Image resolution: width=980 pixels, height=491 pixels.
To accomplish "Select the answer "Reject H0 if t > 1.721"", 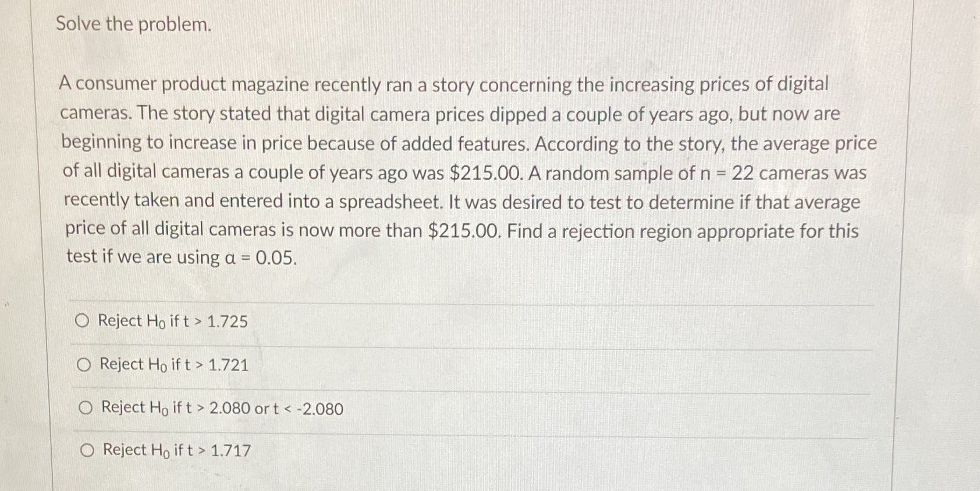I will pos(171,365).
